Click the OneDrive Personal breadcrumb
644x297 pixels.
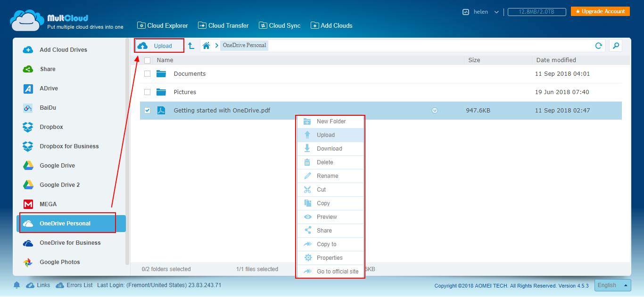click(245, 46)
